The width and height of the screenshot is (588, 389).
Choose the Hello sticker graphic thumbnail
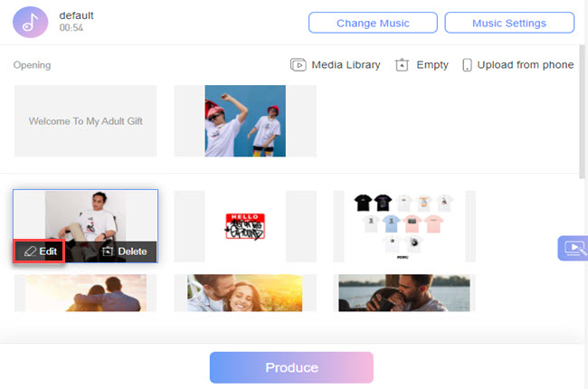coord(245,226)
